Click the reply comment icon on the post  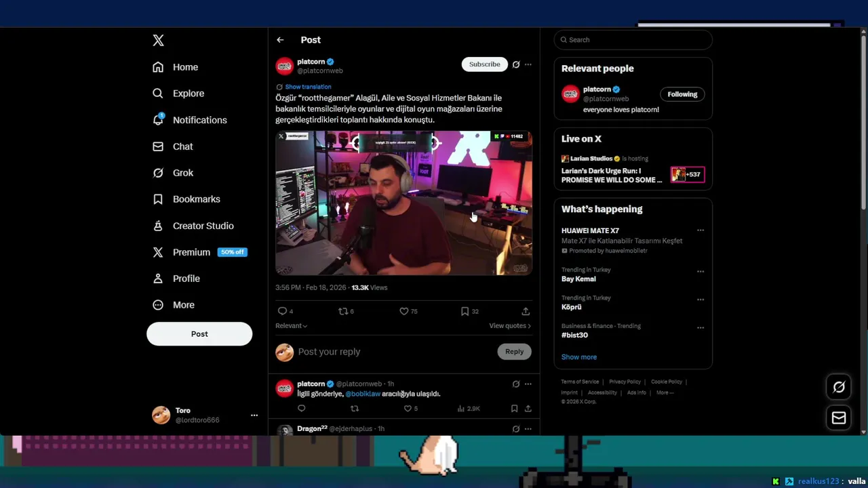click(283, 311)
